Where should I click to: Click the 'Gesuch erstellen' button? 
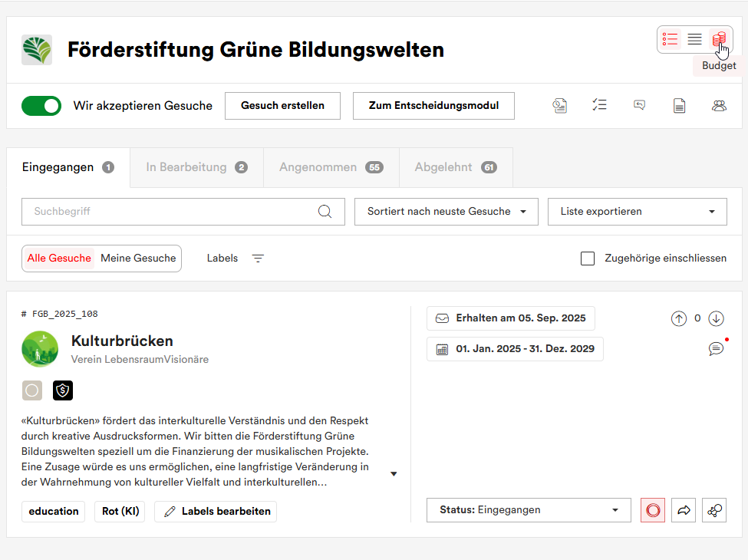pos(282,106)
